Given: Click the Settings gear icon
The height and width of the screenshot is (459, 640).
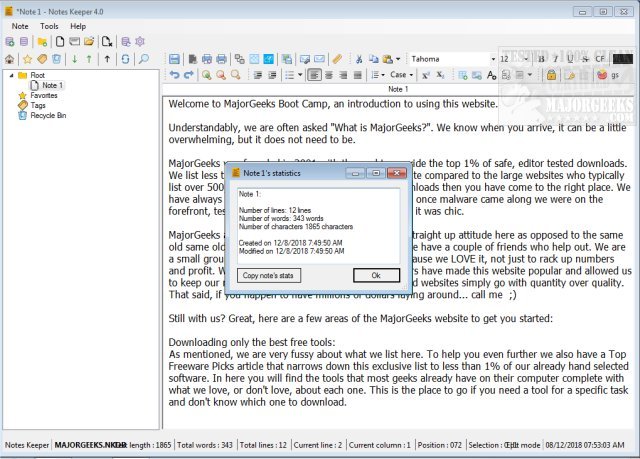Looking at the screenshot, I should [x=140, y=42].
